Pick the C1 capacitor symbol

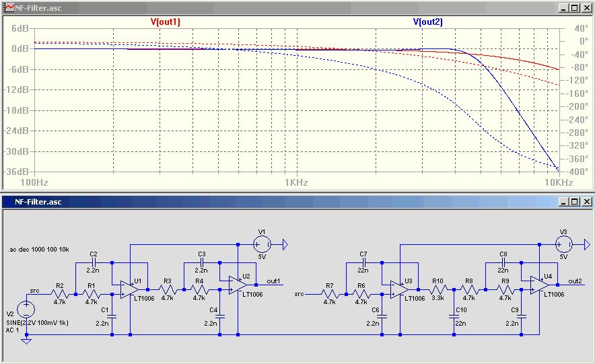tap(112, 317)
